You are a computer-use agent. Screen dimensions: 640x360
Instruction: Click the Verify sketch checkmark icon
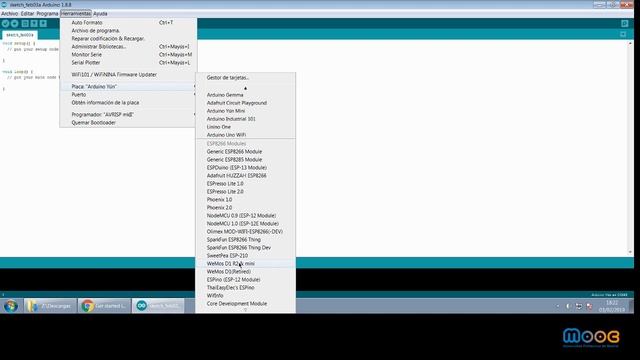point(5,24)
